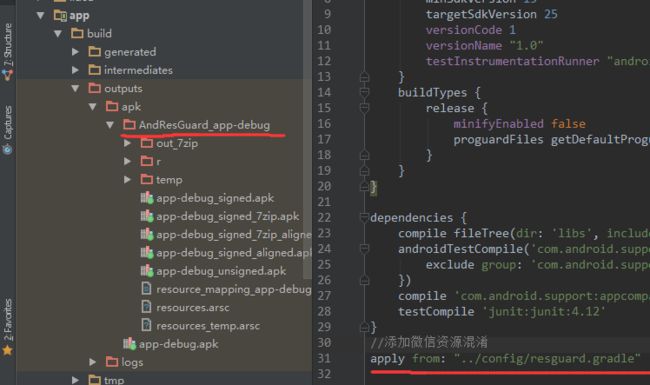Collapse the outputs folder arrow

click(x=75, y=88)
